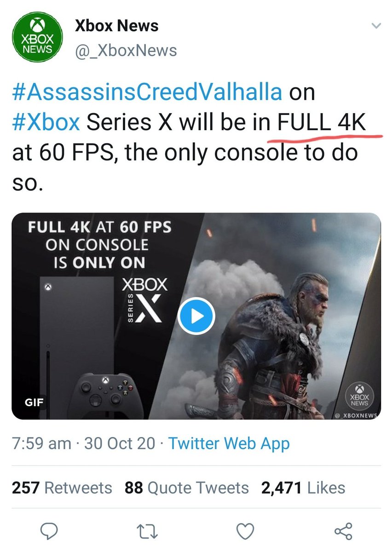Tap the retweet arrows icon

(147, 531)
